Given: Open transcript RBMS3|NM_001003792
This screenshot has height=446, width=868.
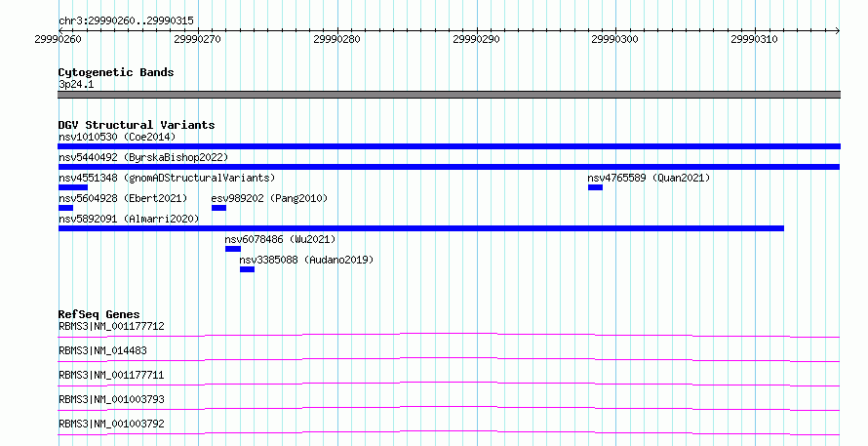Looking at the screenshot, I should coord(111,424).
